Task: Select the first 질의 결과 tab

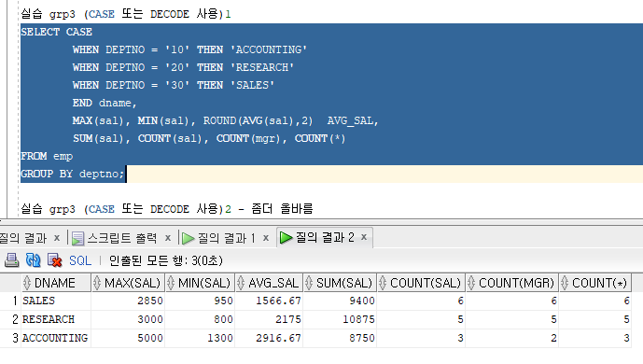Action: tap(23, 238)
